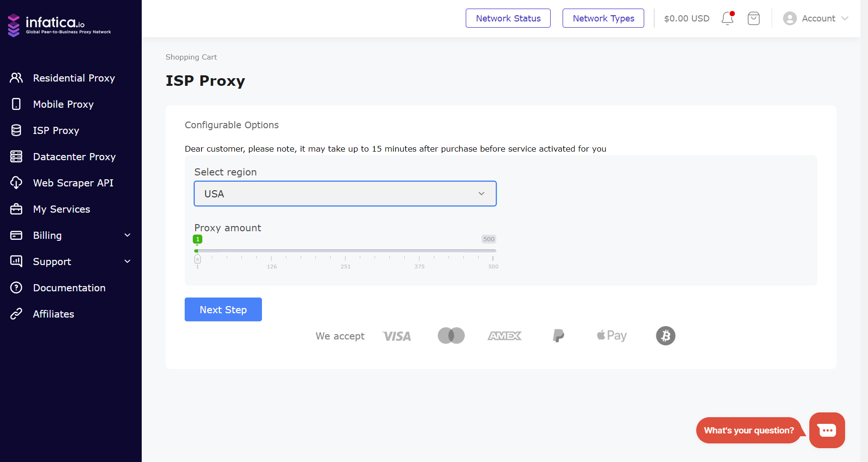Click the Datacenter Proxy server icon
Image resolution: width=868 pixels, height=462 pixels.
[x=16, y=156]
